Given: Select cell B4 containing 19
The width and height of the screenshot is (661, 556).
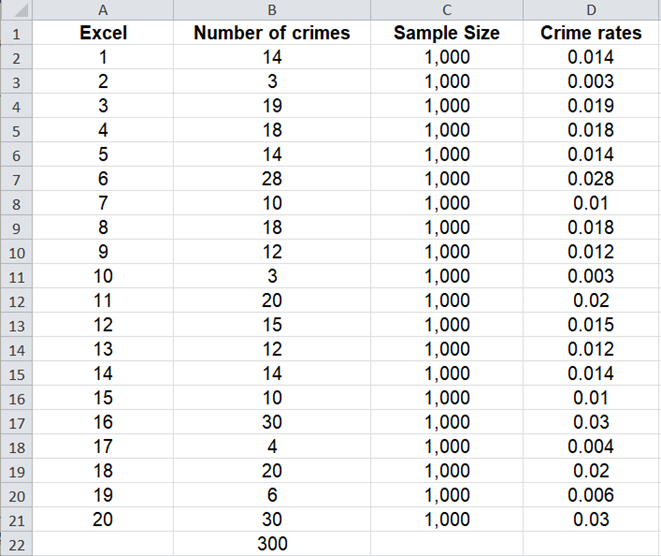Looking at the screenshot, I should 271,106.
